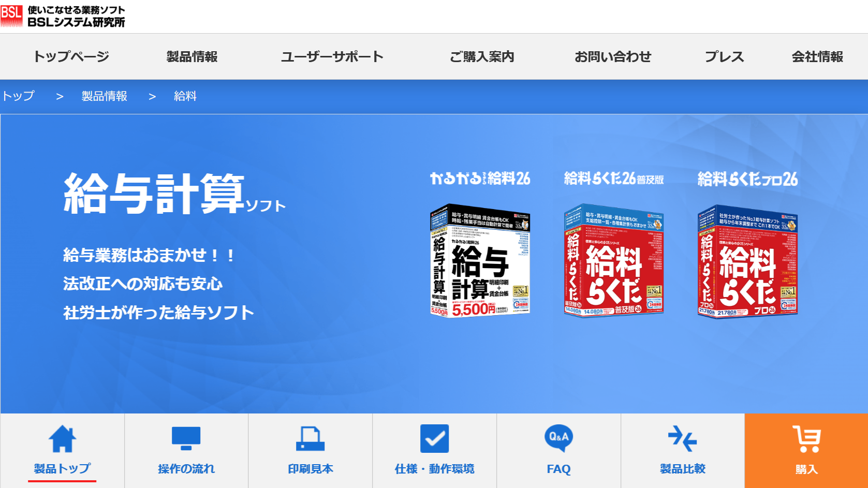The height and width of the screenshot is (488, 868).
Task: Click the トップ breadcrumb link
Action: click(x=18, y=96)
